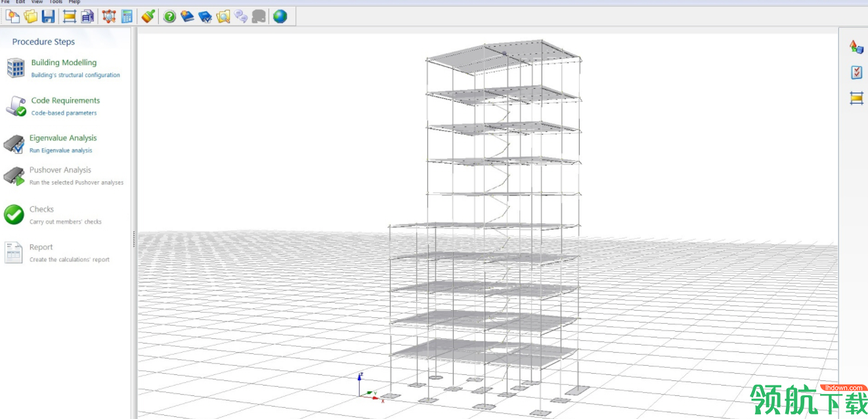Image resolution: width=868 pixels, height=419 pixels.
Task: Click the blue book with star icon
Action: (x=188, y=16)
